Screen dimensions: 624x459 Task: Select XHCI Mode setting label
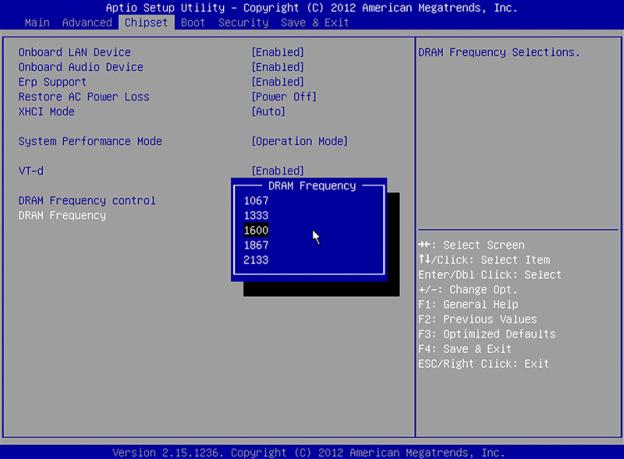click(x=46, y=111)
